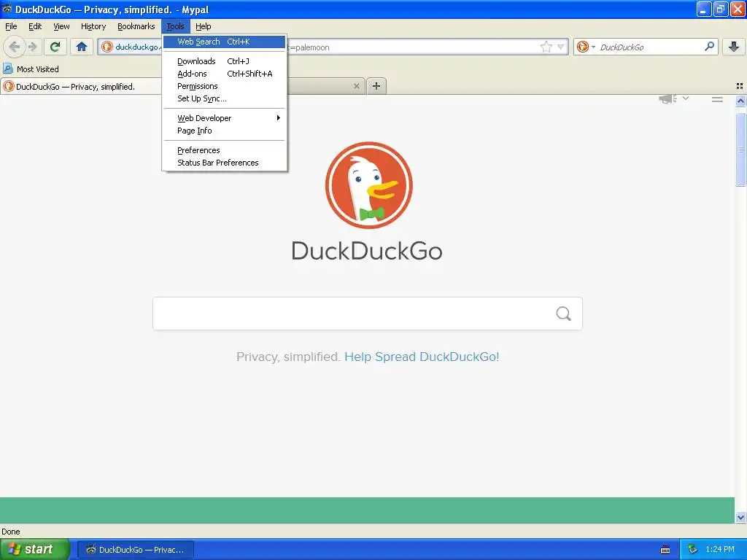Expand the chevron next to the megaphone
The width and height of the screenshot is (747, 560).
coord(686,98)
